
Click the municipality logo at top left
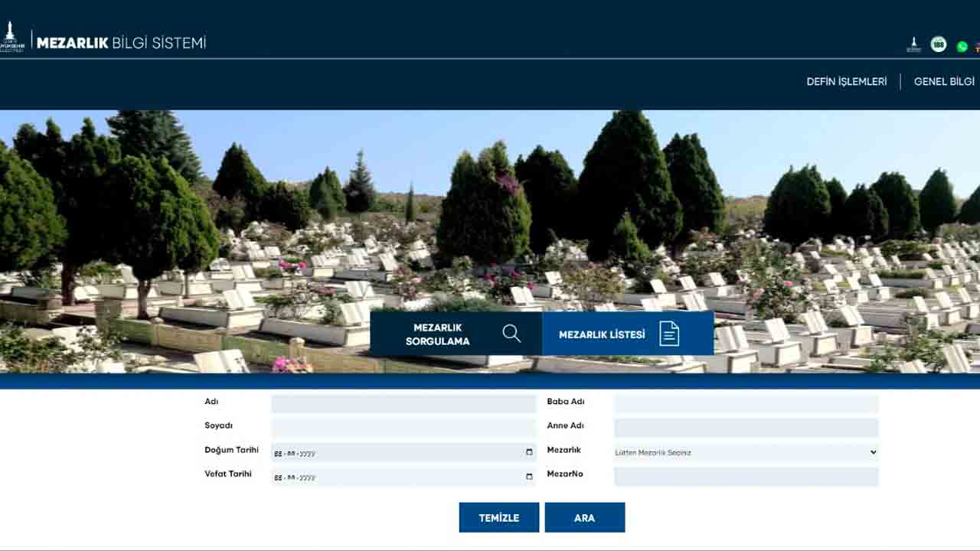pyautogui.click(x=11, y=37)
